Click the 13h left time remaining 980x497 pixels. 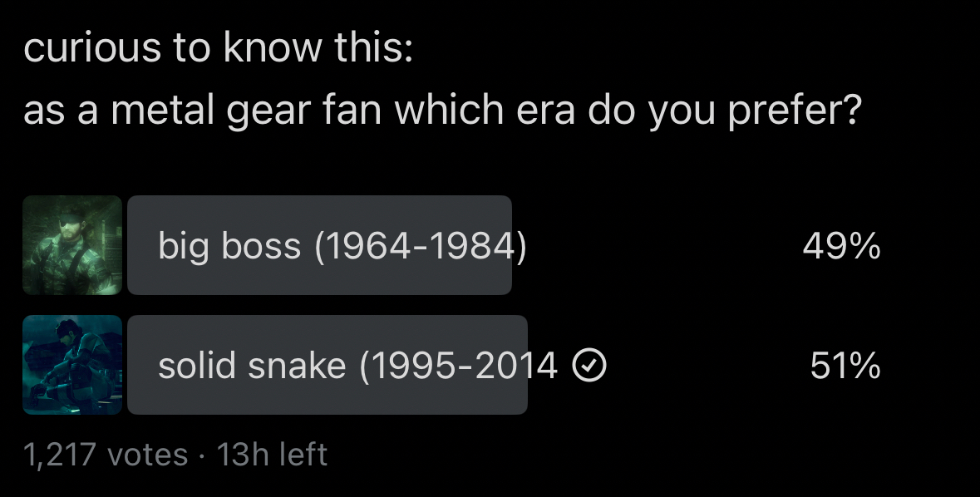click(272, 455)
